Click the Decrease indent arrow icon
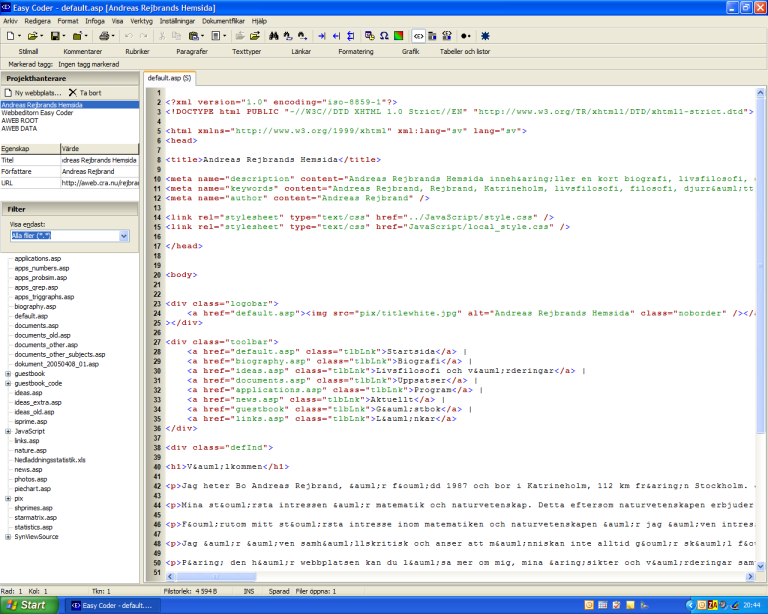The image size is (768, 614). coord(336,36)
